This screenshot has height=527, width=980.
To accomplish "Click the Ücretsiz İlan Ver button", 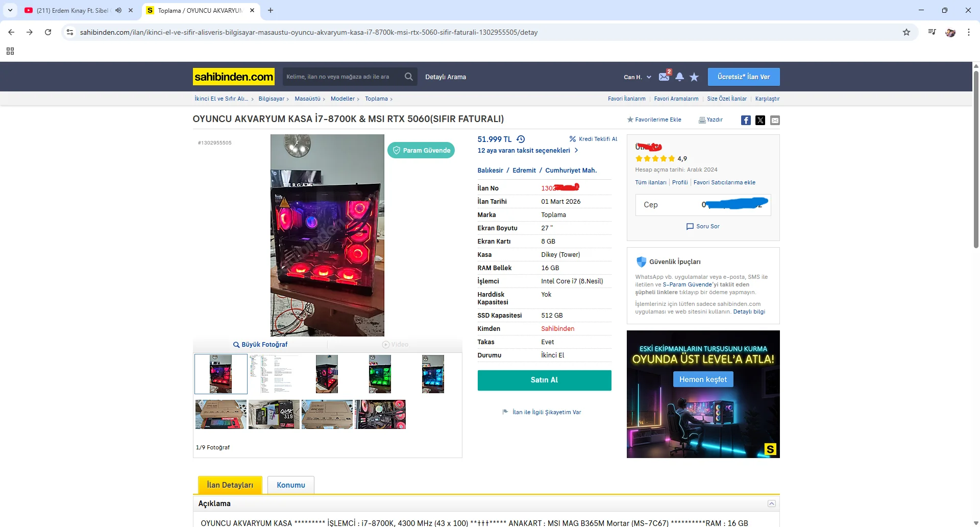I will [744, 77].
